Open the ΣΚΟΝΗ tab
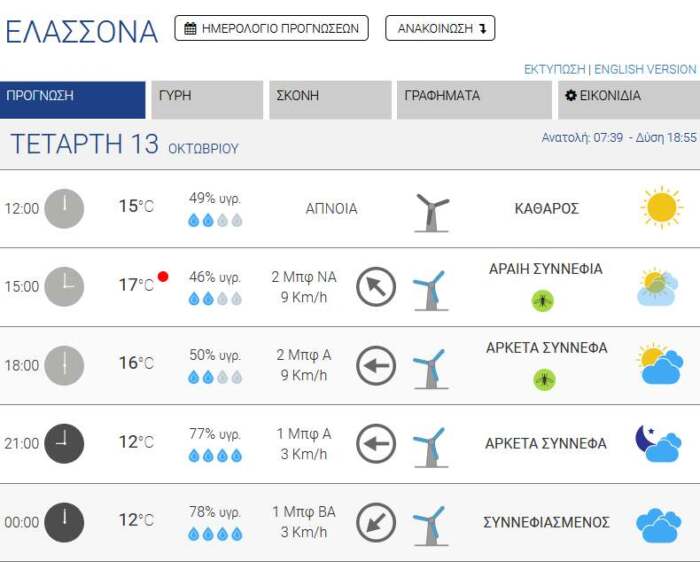The image size is (700, 562). (330, 97)
